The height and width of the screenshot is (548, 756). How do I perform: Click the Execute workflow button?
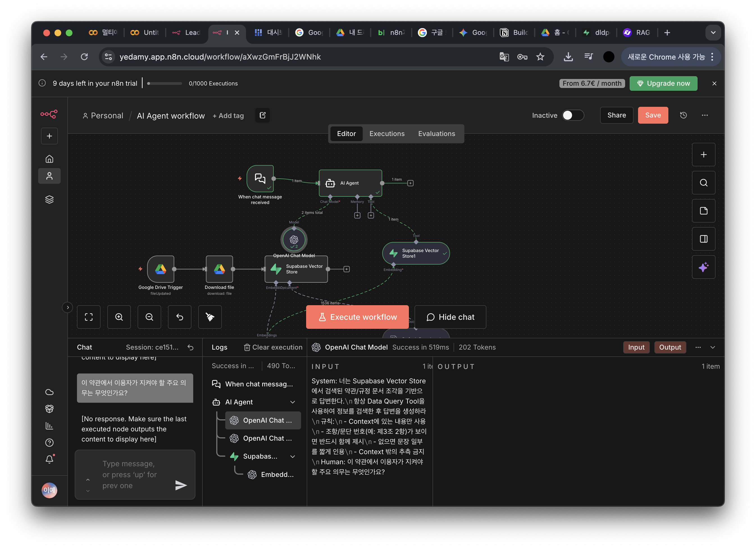(357, 317)
